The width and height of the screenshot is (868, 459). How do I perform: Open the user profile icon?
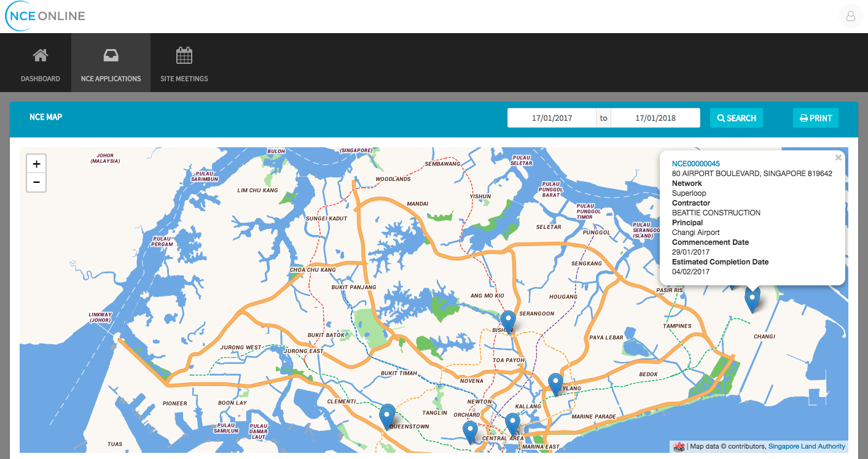click(851, 17)
